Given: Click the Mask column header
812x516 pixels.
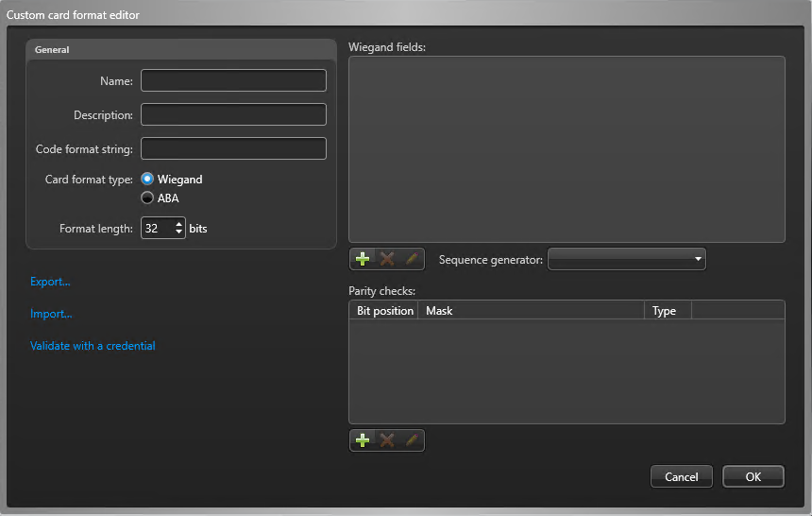Looking at the screenshot, I should [x=532, y=311].
